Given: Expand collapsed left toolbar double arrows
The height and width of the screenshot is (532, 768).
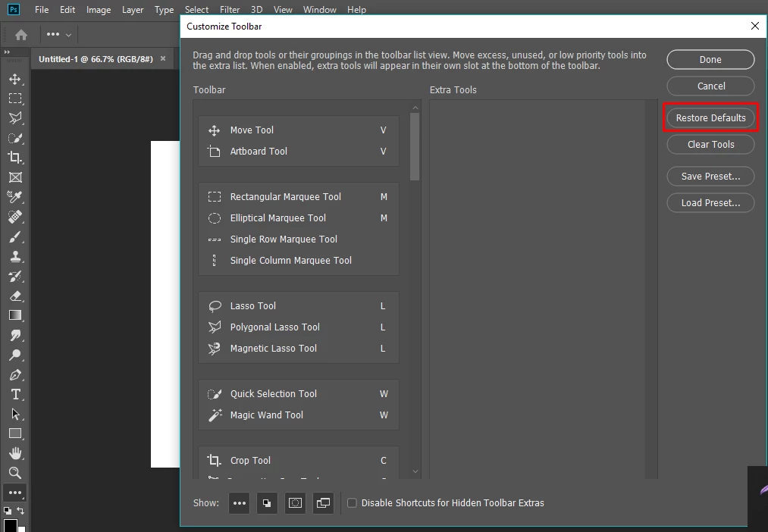Looking at the screenshot, I should pos(7,52).
